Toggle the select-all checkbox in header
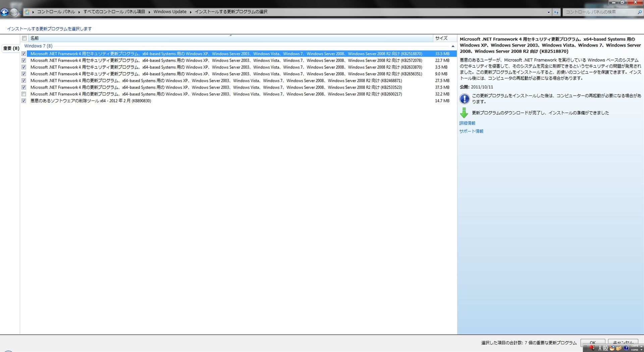The height and width of the screenshot is (352, 644). pyautogui.click(x=24, y=38)
